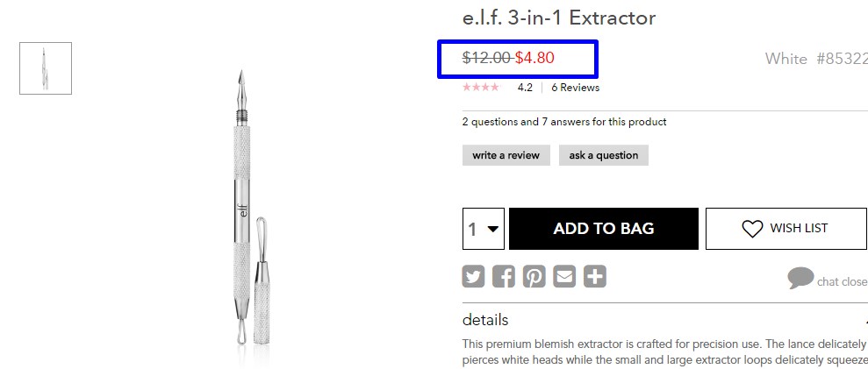The height and width of the screenshot is (369, 868).
Task: Click the write a review button
Action: tap(506, 155)
